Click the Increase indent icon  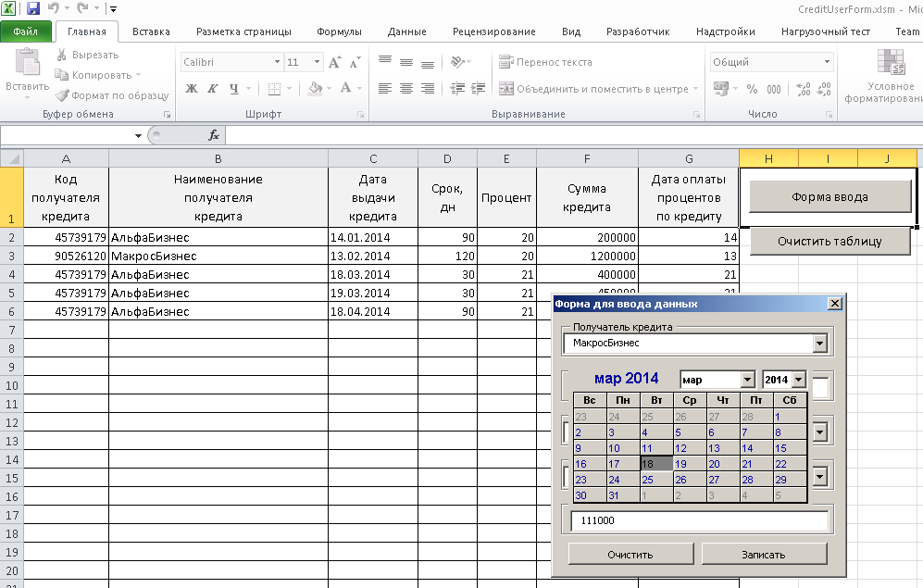(478, 88)
